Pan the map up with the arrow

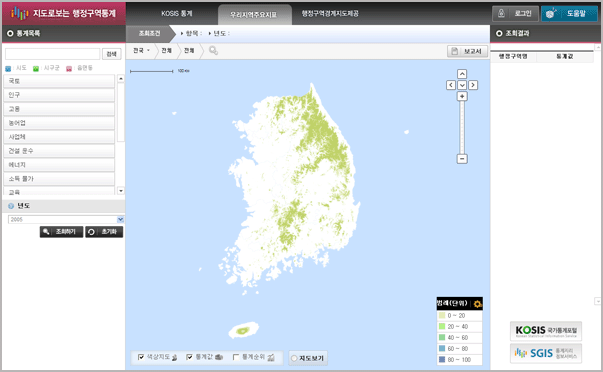coord(462,74)
